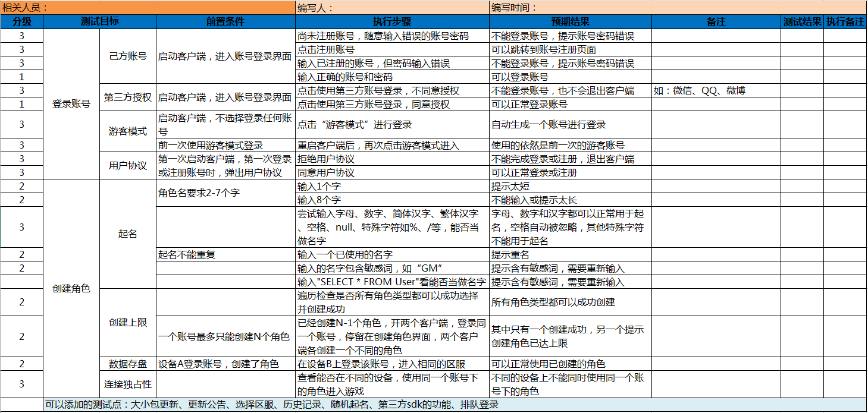Image resolution: width=868 pixels, height=413 pixels.
Task: Click the cell containing SELECT * FROM User
Action: click(392, 282)
